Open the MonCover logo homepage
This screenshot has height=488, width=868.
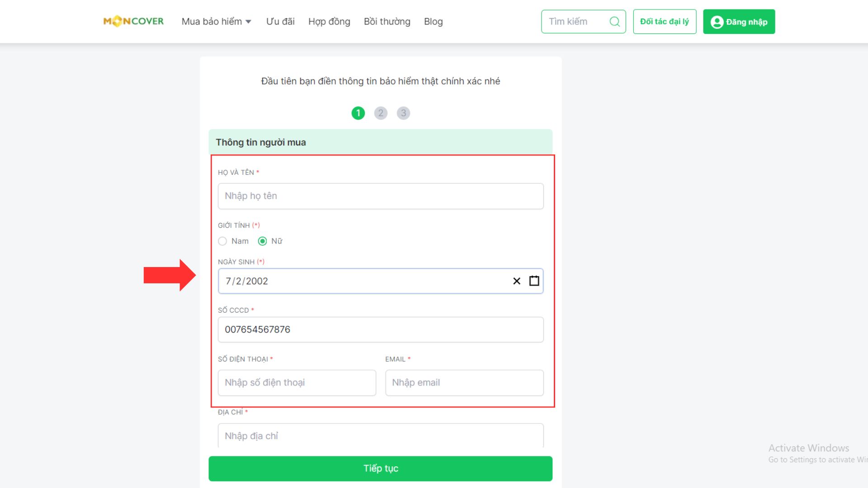click(133, 21)
